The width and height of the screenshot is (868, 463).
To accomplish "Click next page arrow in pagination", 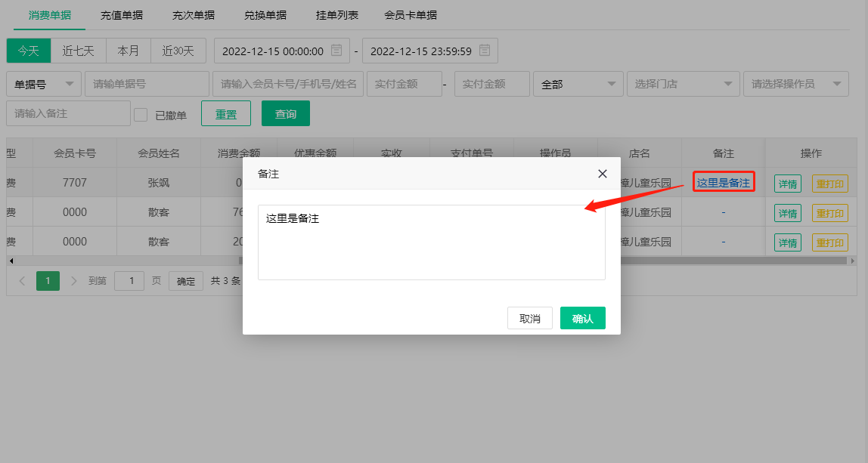I will coord(74,281).
